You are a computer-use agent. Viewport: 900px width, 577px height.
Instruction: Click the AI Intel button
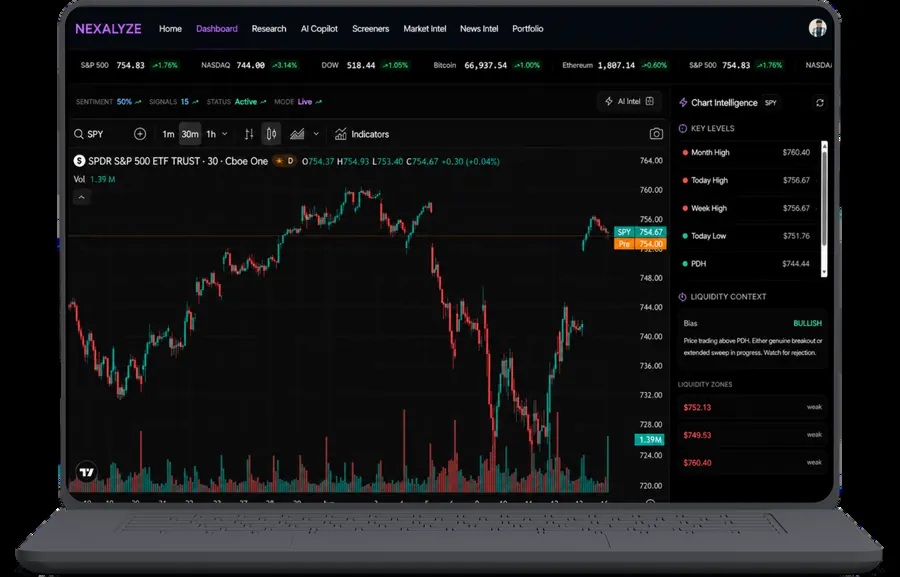629,102
